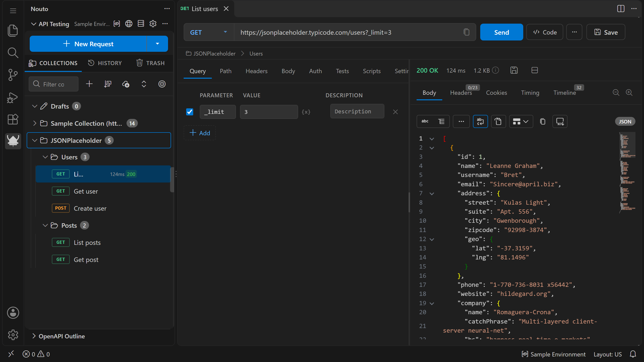Click the import collection icon beside plus
The height and width of the screenshot is (362, 644).
click(108, 84)
